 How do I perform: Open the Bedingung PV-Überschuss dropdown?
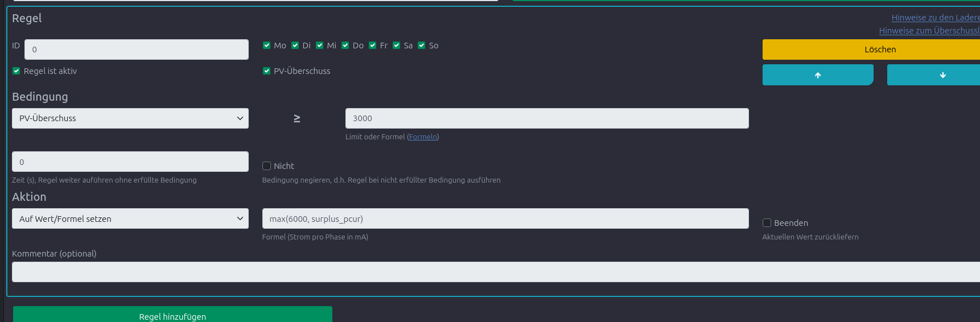pos(130,118)
